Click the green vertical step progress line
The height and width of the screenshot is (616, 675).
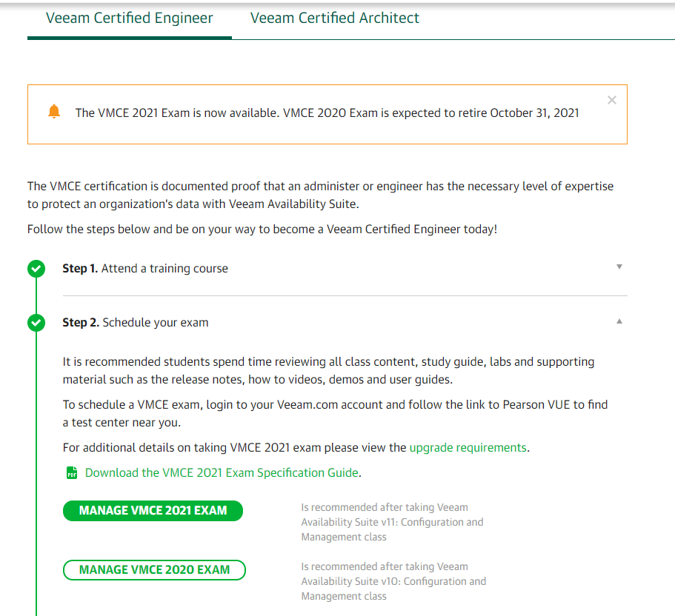coord(36,444)
